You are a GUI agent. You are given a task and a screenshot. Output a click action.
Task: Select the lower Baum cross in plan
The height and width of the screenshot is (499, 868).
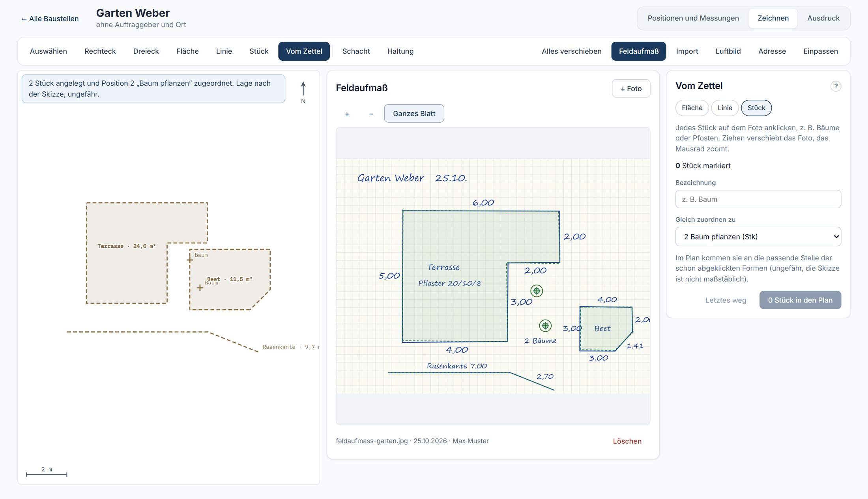click(200, 288)
